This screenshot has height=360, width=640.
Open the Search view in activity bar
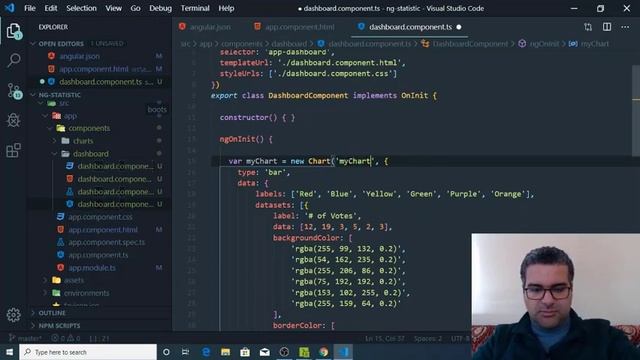[x=13, y=60]
